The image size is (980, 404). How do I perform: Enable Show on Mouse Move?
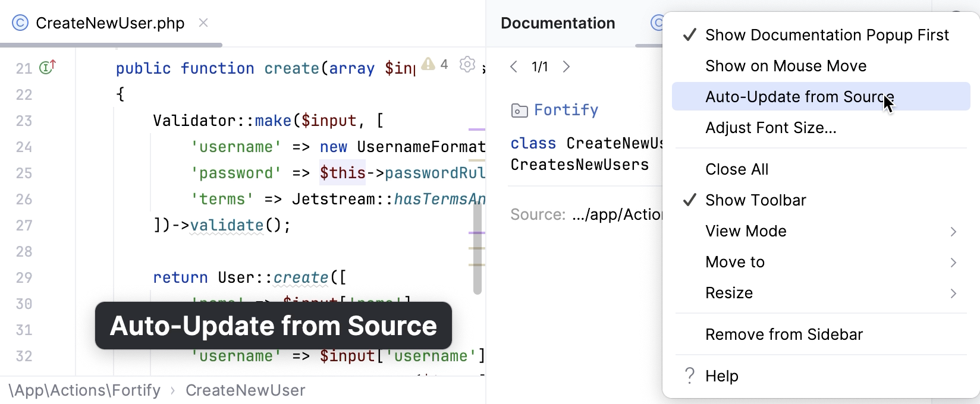(x=786, y=66)
